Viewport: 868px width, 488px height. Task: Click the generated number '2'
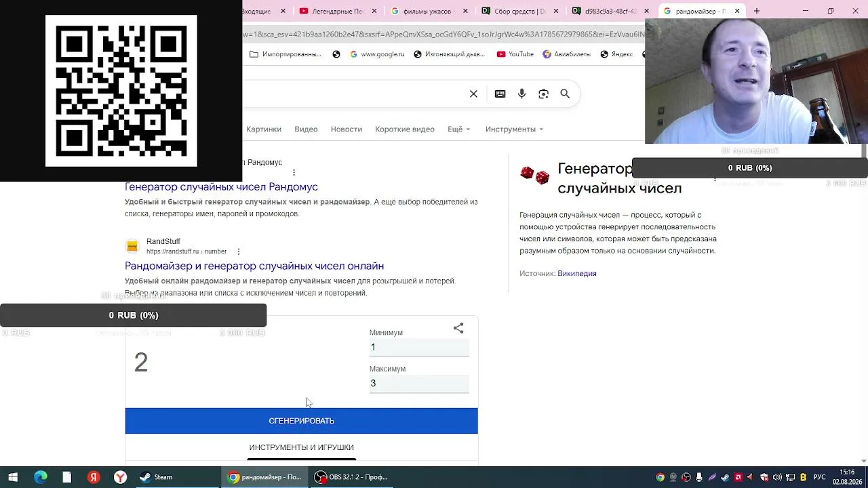tap(141, 363)
